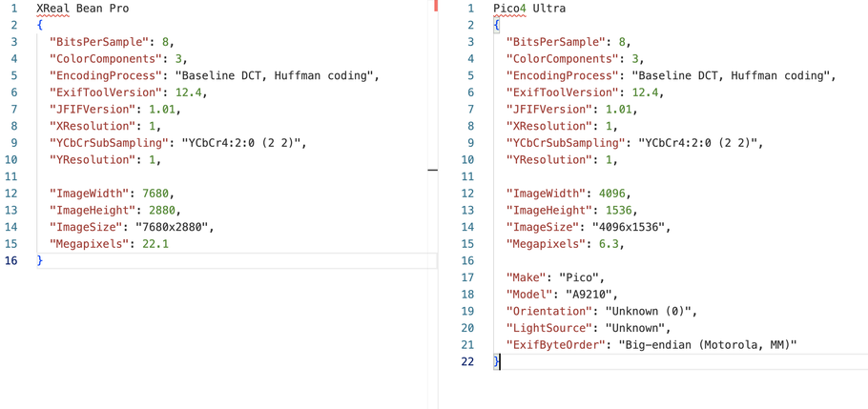Click opening brace in Pico4 pane
868x409 pixels.
pyautogui.click(x=497, y=26)
